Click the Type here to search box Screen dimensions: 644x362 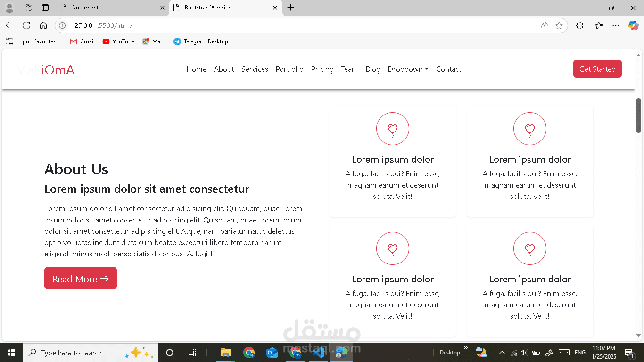(x=90, y=353)
